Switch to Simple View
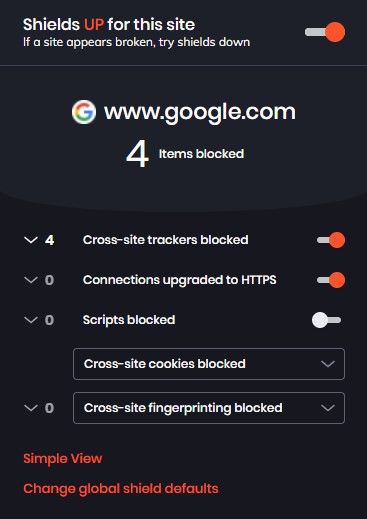The width and height of the screenshot is (367, 519). click(63, 459)
